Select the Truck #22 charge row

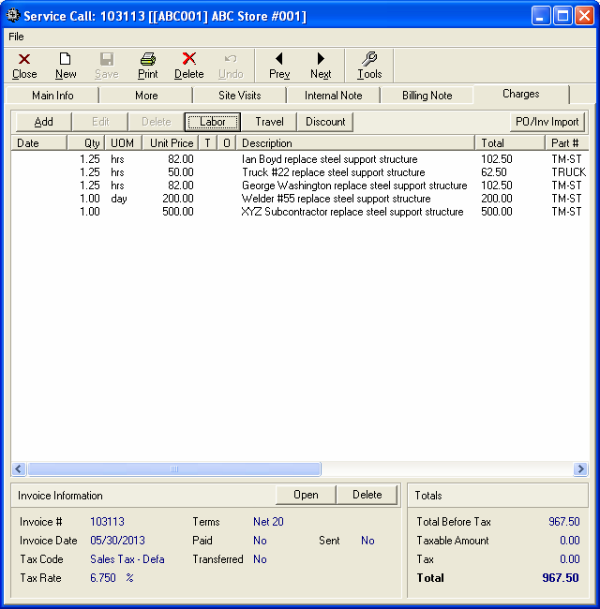299,172
